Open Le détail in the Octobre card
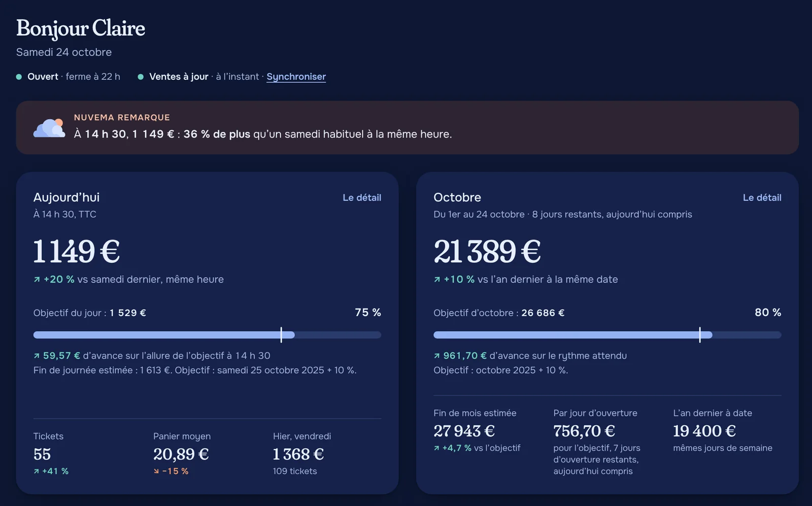The width and height of the screenshot is (812, 506). [762, 197]
